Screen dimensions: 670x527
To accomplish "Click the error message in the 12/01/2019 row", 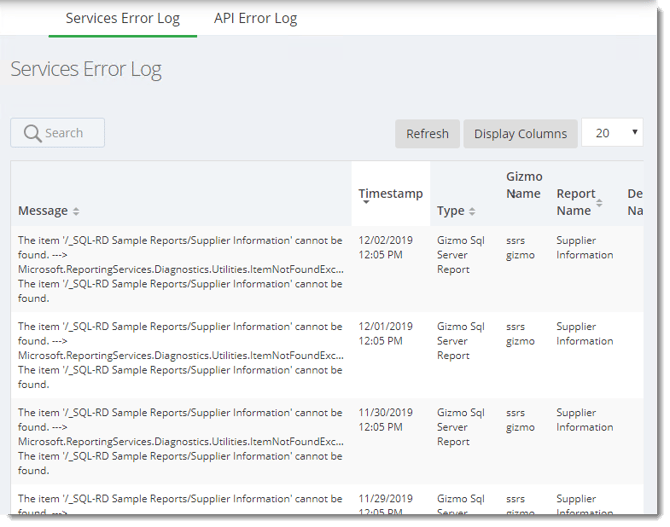I will tap(181, 356).
